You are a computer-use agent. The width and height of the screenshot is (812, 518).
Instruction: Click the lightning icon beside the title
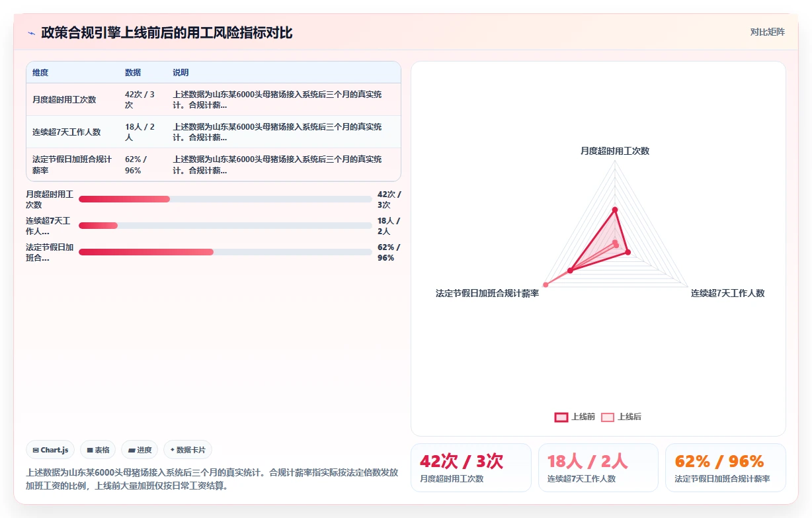31,32
